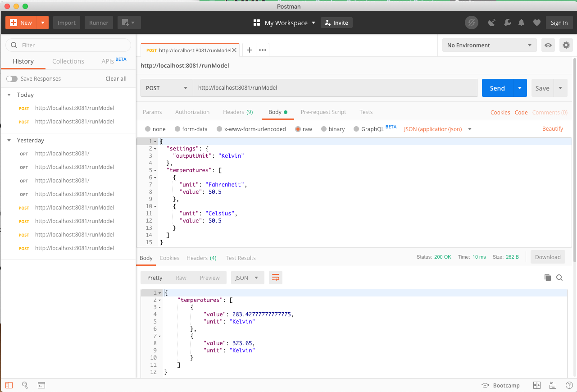577x392 pixels.
Task: Fold the settings block at request line 2
Action: (x=155, y=149)
